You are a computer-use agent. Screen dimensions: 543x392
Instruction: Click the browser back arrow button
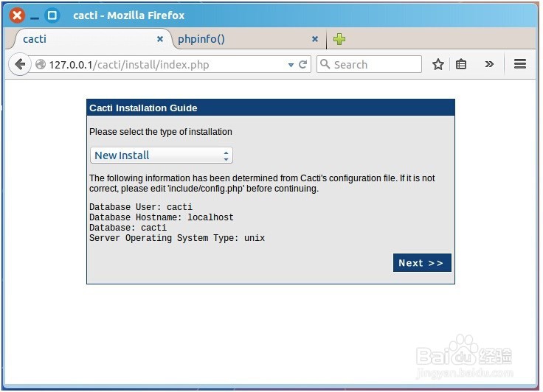[x=20, y=64]
